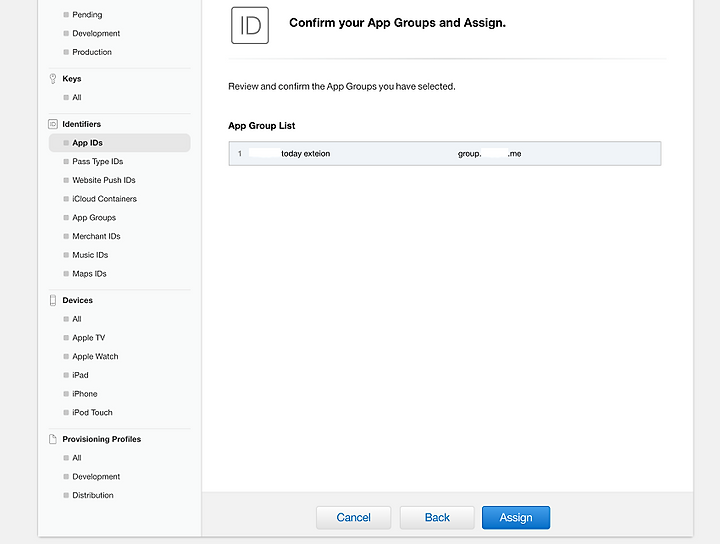Screen dimensions: 720x544
Task: Open App IDs in sidebar
Action: [x=119, y=143]
